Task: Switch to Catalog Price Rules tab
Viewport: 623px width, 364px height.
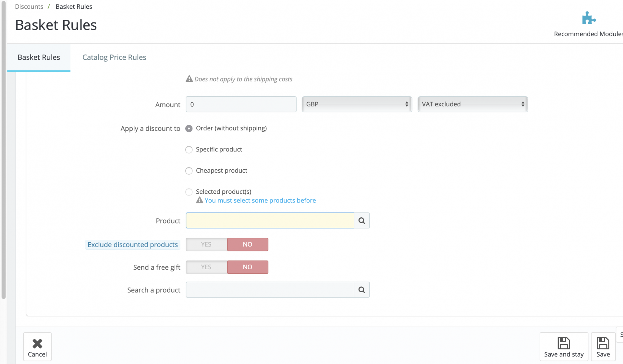Action: [x=114, y=57]
